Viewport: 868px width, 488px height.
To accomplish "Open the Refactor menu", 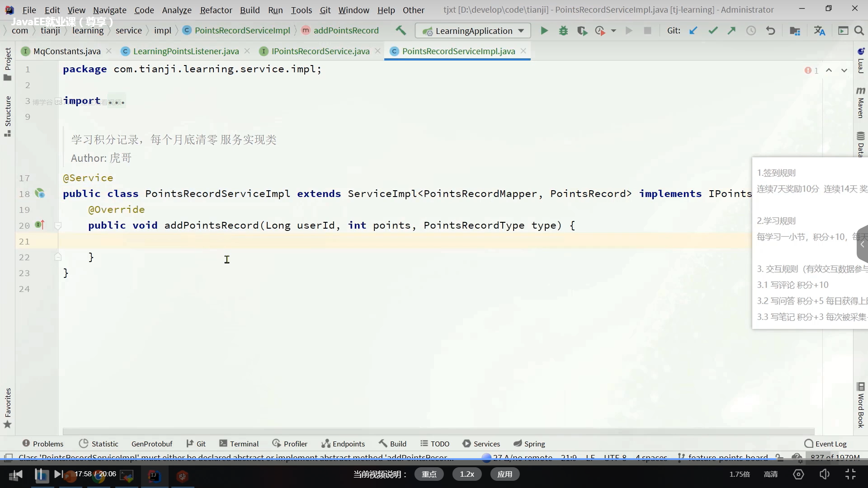I will point(216,10).
